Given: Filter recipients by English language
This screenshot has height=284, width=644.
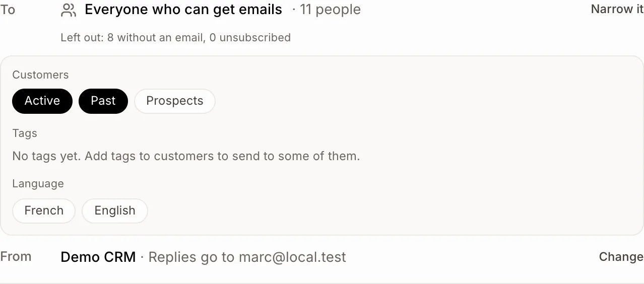Looking at the screenshot, I should (115, 210).
